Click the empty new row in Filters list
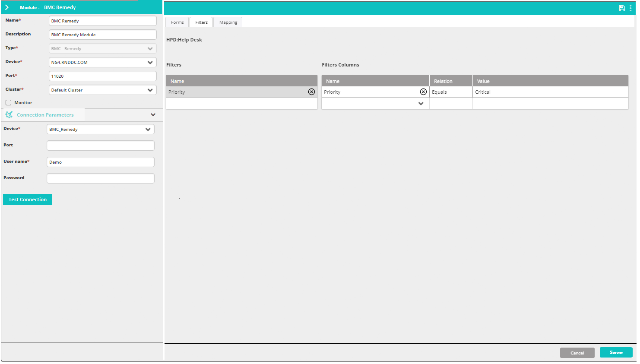The width and height of the screenshot is (640, 364). [242, 104]
